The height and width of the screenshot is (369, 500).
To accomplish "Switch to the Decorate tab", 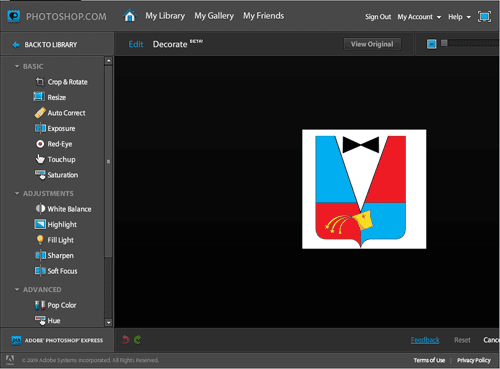I will (170, 44).
